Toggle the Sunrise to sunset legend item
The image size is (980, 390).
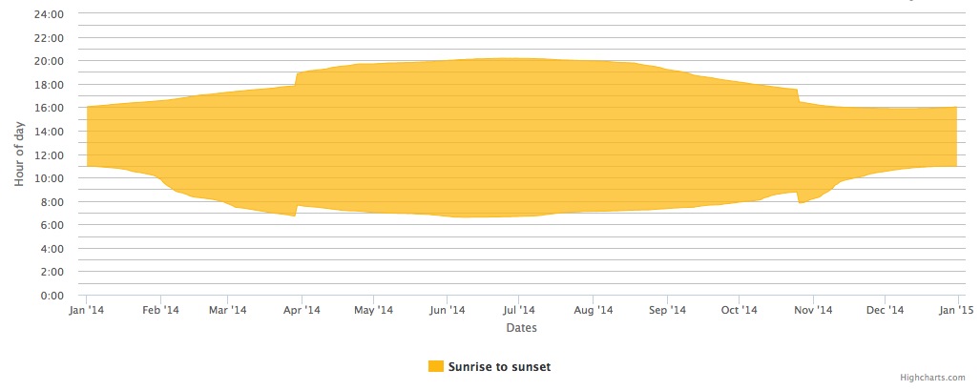[x=490, y=367]
